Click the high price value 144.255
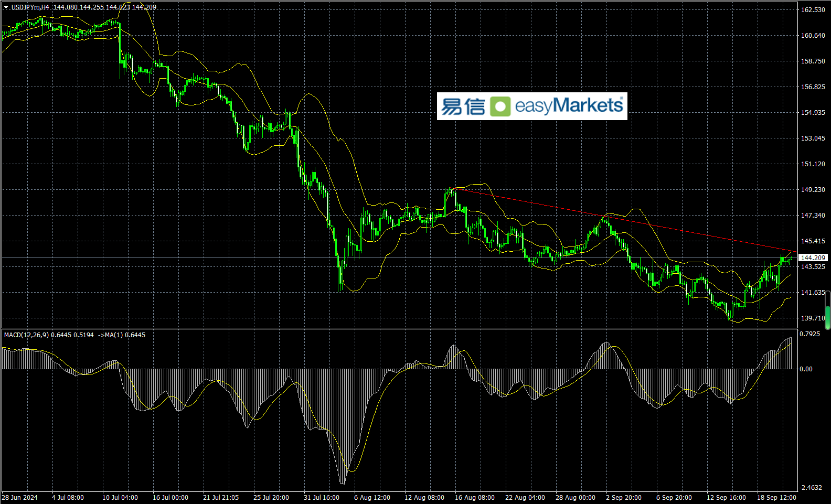This screenshot has width=831, height=504. (91, 7)
